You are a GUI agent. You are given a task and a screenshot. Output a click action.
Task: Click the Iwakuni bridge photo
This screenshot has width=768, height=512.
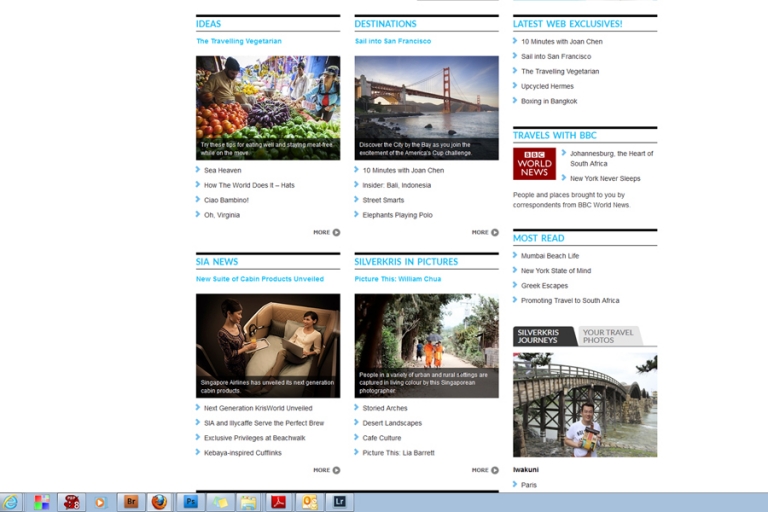coord(585,404)
